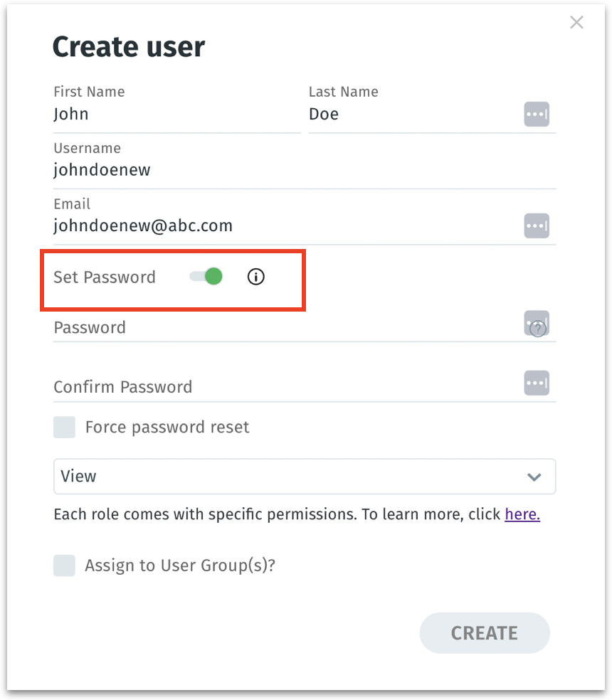Viewport: 612px width, 700px height.
Task: Click the help icon in Password field
Action: point(538,329)
